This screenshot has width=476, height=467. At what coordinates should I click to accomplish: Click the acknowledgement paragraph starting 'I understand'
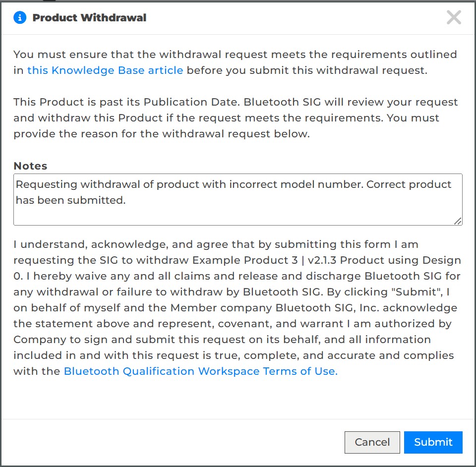coord(237,308)
